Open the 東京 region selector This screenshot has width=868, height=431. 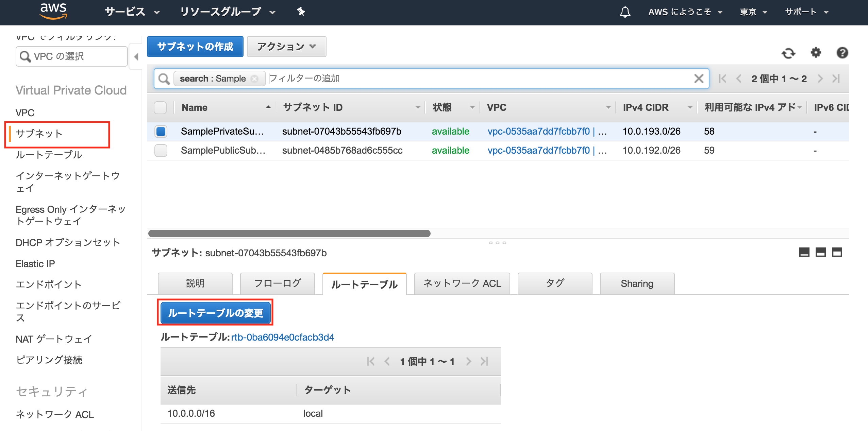tap(753, 12)
